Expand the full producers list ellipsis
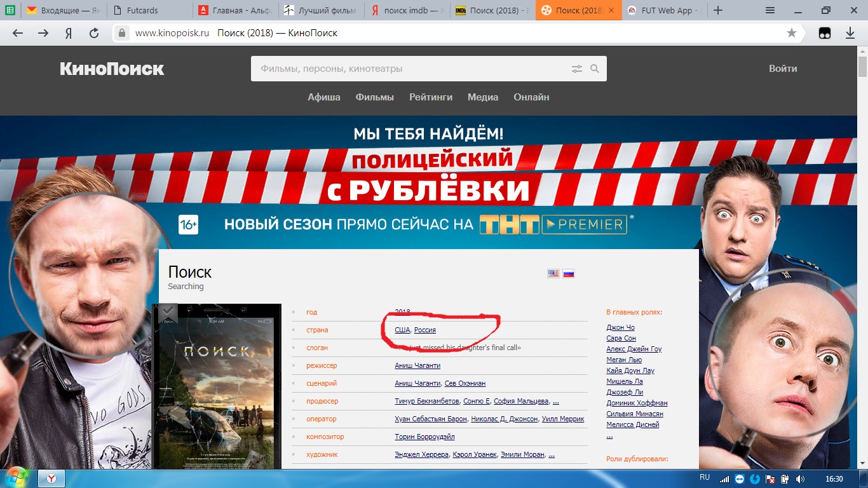The height and width of the screenshot is (488, 868). point(556,402)
